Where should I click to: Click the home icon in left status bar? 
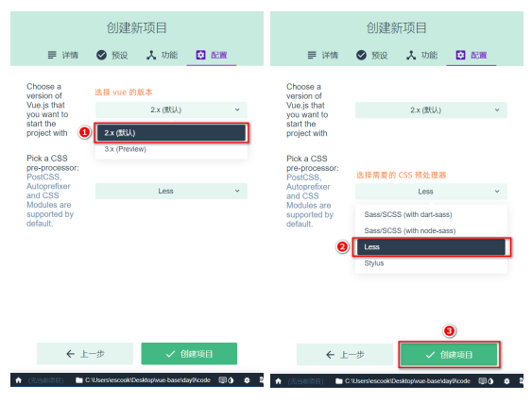[x=19, y=380]
